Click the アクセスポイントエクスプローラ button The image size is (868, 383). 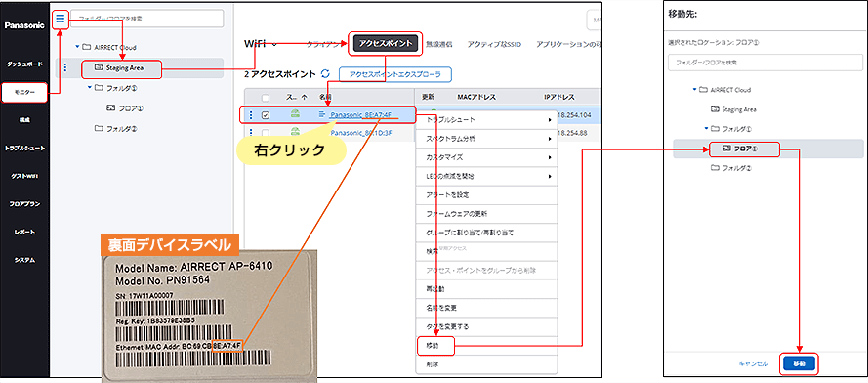pyautogui.click(x=395, y=73)
